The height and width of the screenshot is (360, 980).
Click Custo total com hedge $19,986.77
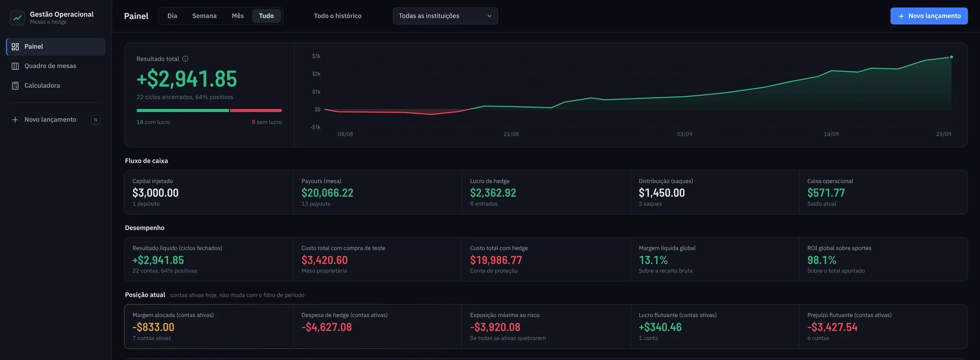(x=496, y=260)
